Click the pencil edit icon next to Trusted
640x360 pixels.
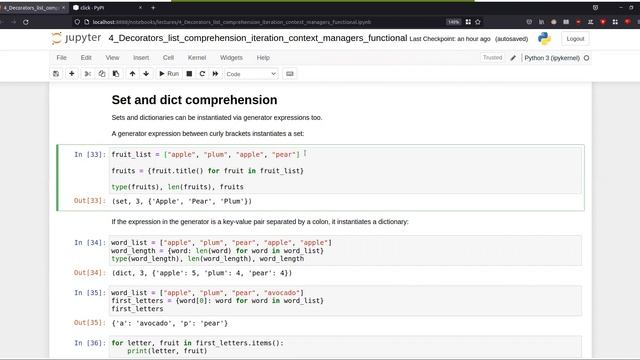pyautogui.click(x=513, y=58)
